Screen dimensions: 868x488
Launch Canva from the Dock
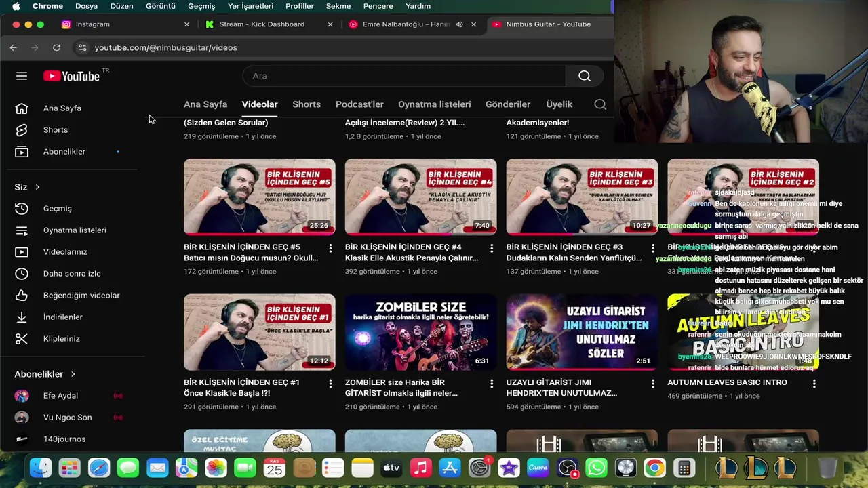pos(538,468)
